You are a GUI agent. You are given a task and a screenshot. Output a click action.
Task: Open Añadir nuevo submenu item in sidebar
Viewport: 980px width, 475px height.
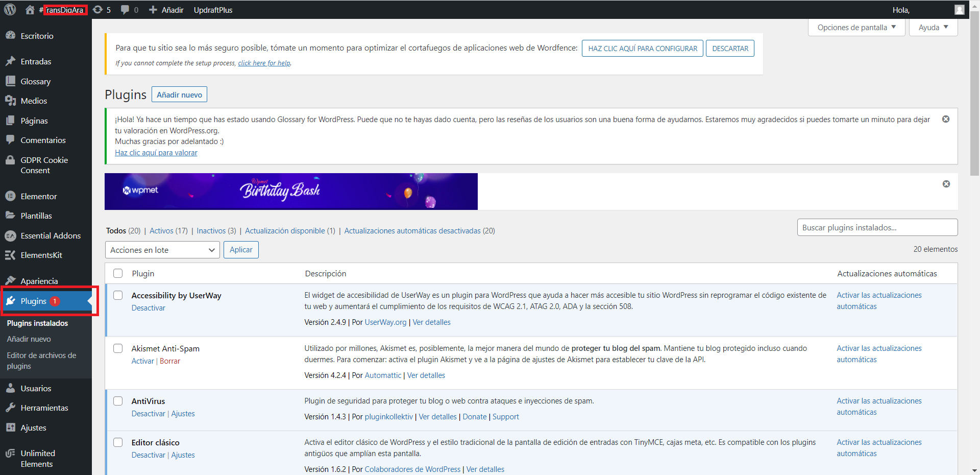(29, 339)
